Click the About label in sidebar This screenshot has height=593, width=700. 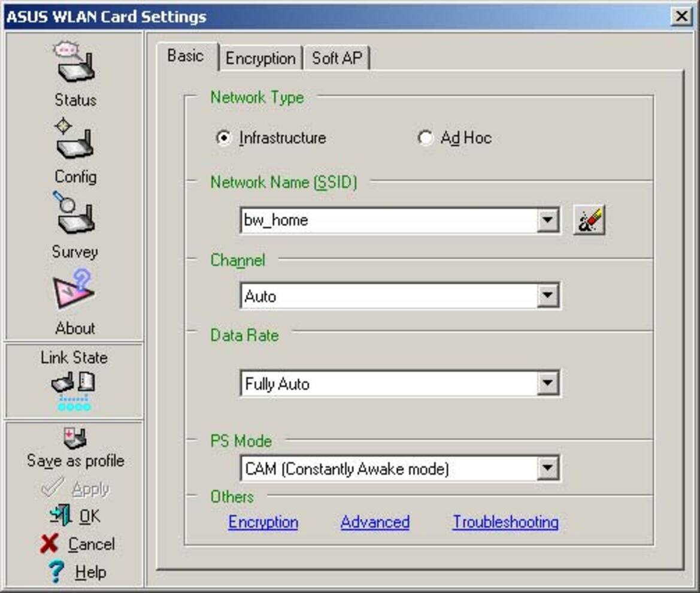tap(75, 328)
